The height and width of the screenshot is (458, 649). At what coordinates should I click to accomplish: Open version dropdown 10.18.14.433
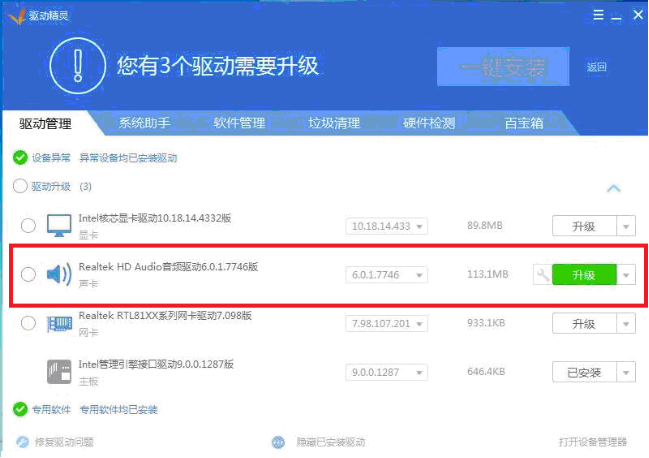coord(387,226)
